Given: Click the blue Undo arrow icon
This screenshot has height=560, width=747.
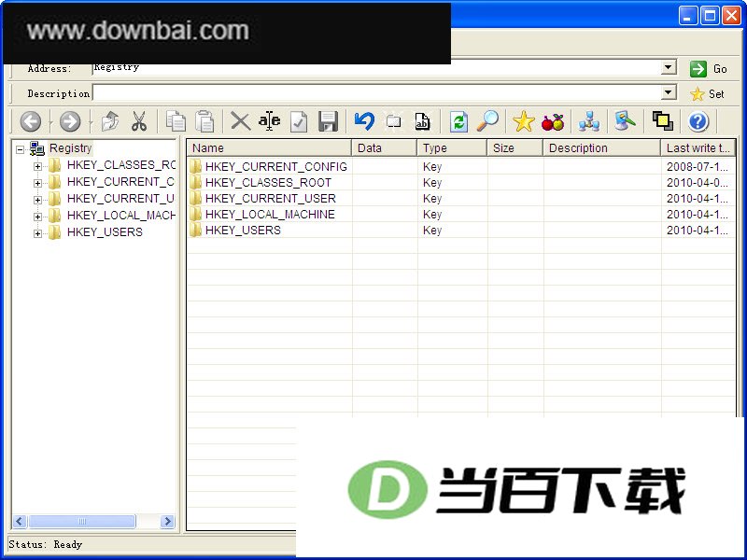Looking at the screenshot, I should tap(364, 121).
